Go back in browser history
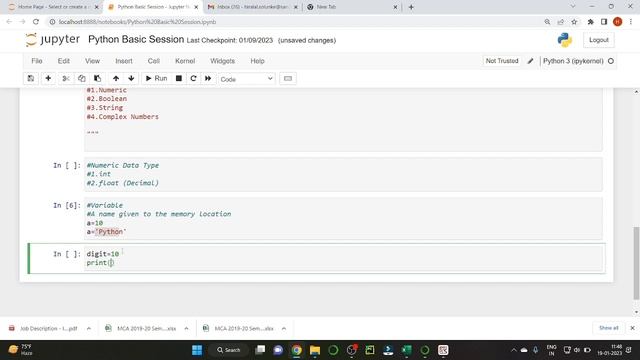Viewport: 640px width, 360px height. click(x=9, y=22)
